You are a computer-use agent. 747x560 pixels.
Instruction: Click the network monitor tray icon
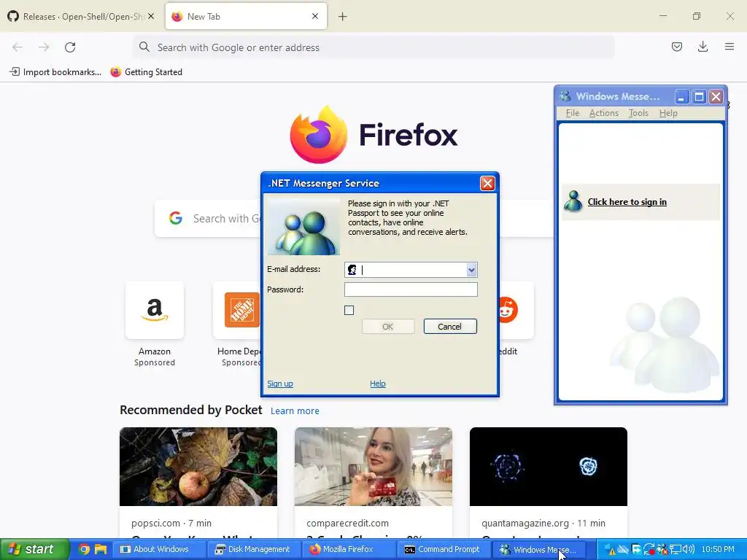pyautogui.click(x=676, y=550)
